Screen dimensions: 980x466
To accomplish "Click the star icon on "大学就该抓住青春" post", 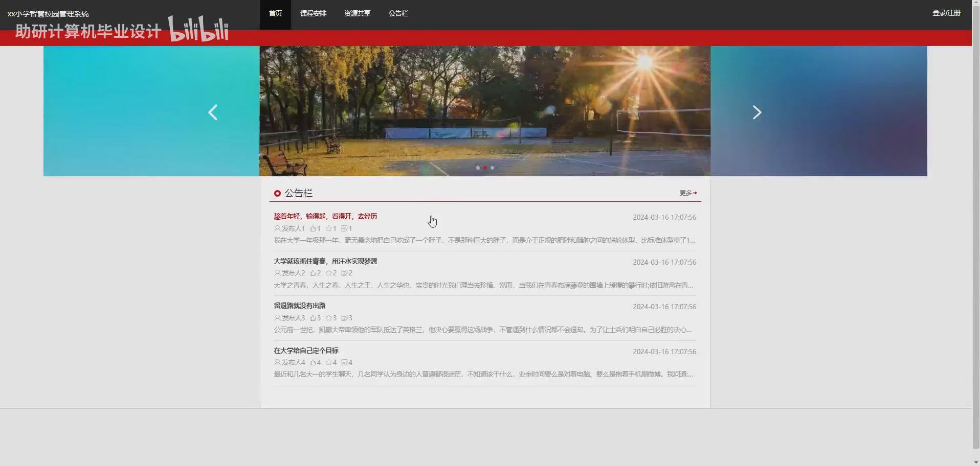I will [x=328, y=273].
